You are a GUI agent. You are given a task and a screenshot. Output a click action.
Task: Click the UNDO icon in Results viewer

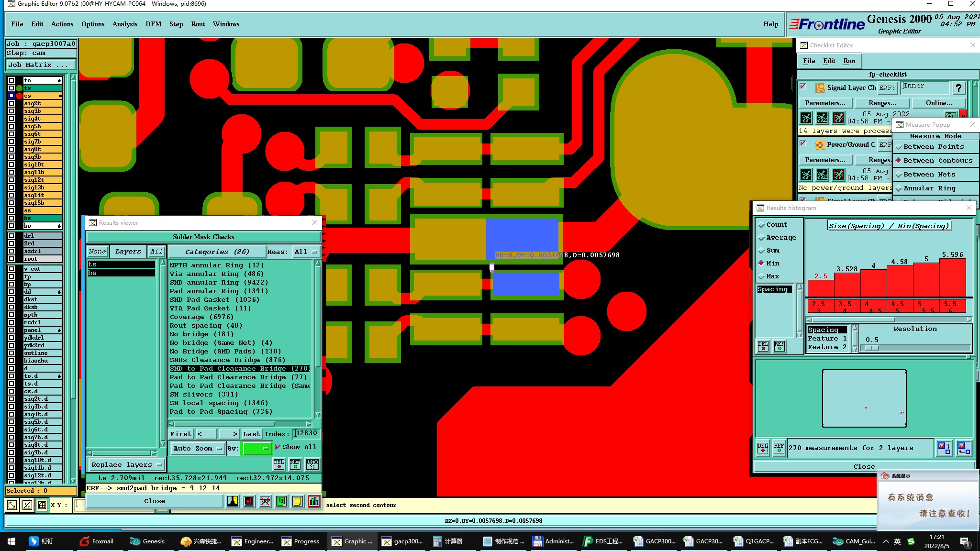(312, 464)
